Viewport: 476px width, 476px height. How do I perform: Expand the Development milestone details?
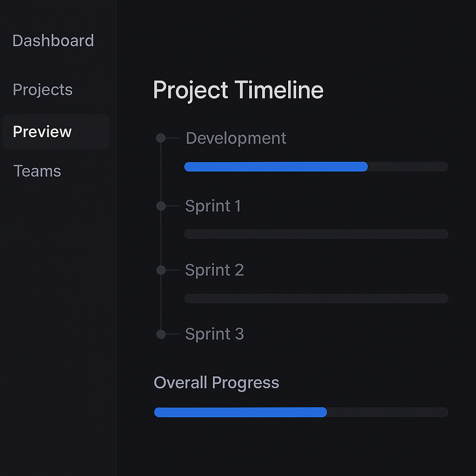pos(236,138)
